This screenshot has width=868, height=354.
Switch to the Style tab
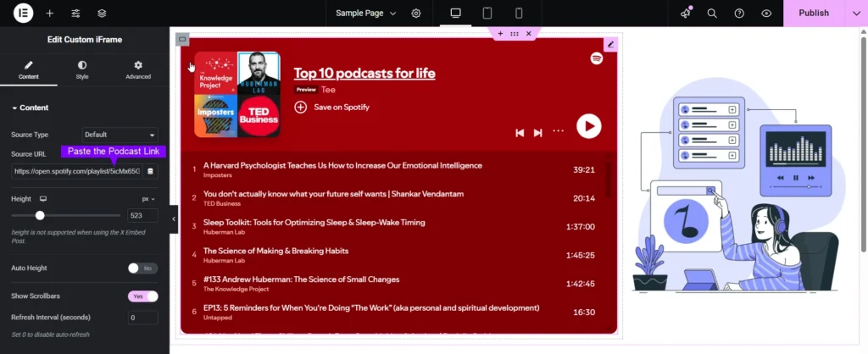82,70
